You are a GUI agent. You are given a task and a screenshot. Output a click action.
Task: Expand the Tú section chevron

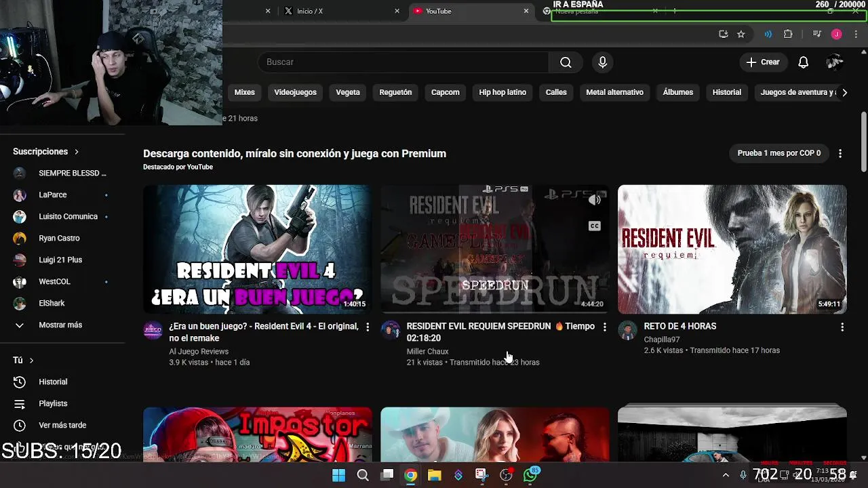pos(31,361)
